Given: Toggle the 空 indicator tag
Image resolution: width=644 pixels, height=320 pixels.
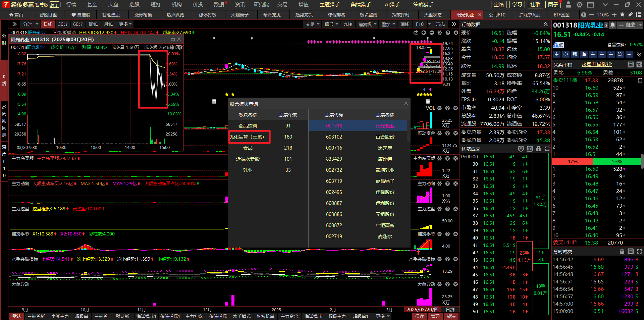Looking at the screenshot, I should [566, 54].
